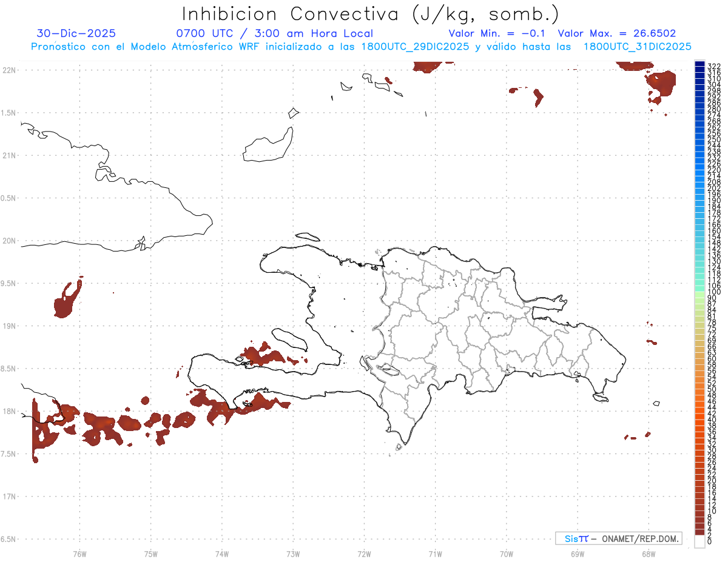The height and width of the screenshot is (562, 728).
Task: Click the '1.5N' latitude label
Action: [x=8, y=113]
